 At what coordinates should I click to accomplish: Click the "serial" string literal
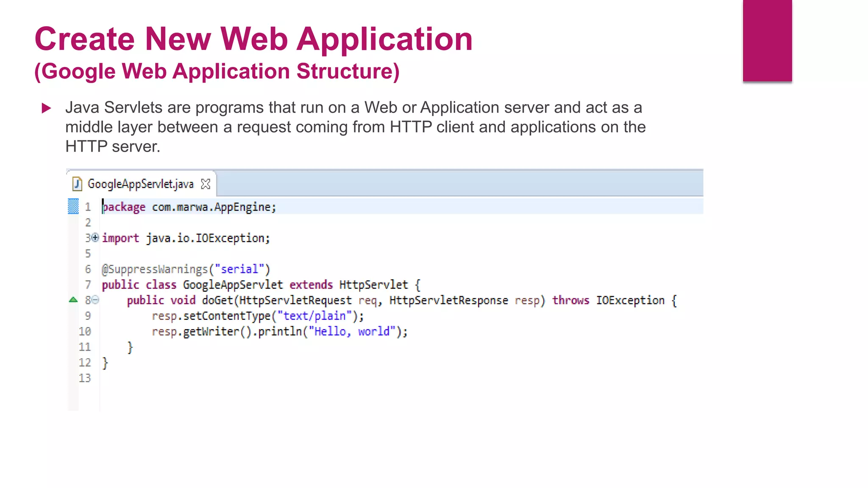click(x=239, y=269)
